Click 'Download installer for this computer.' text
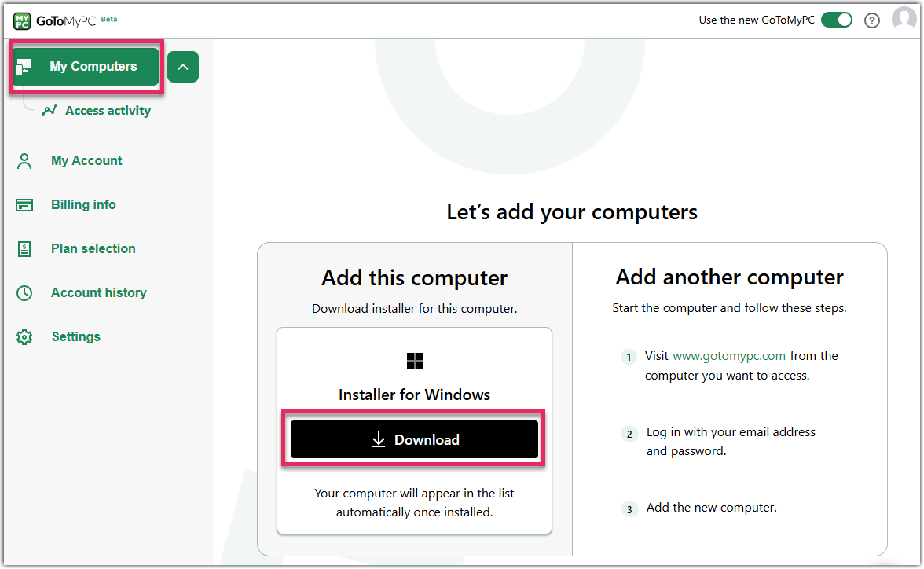The image size is (924, 569). point(414,309)
